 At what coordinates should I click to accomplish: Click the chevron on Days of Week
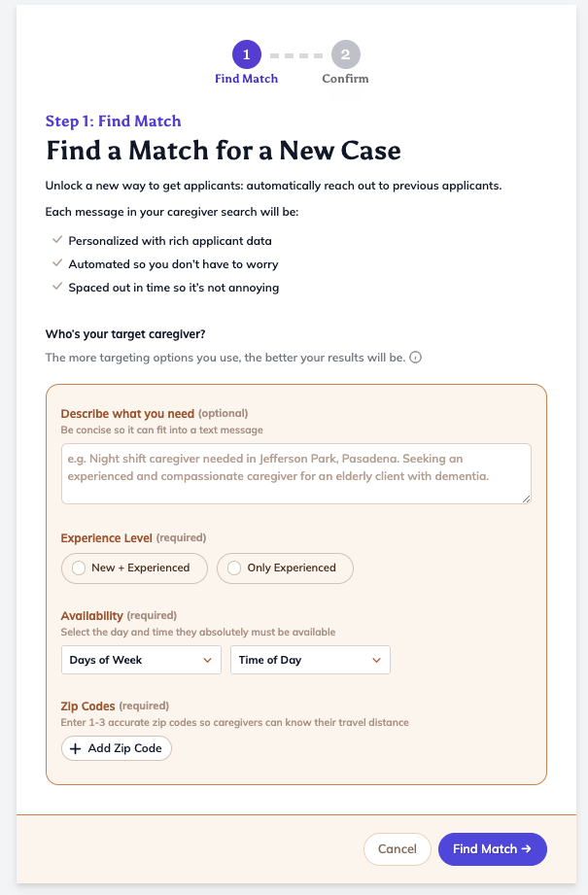(207, 661)
